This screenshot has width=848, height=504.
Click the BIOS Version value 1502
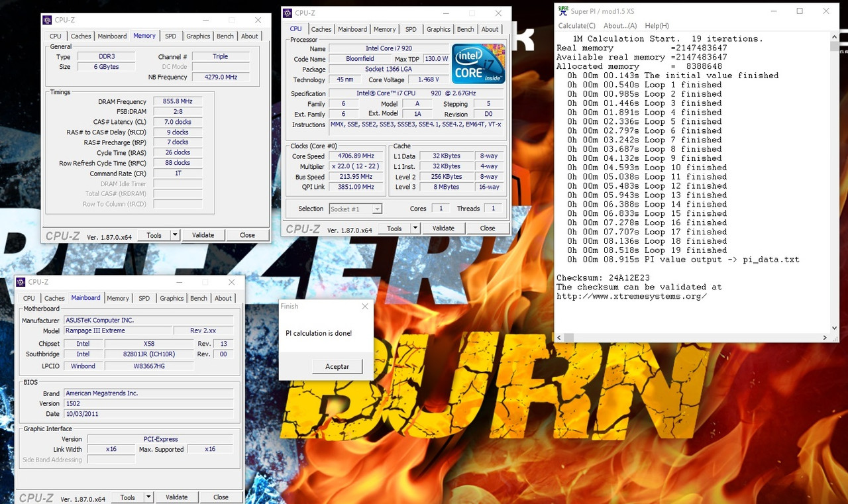click(x=148, y=403)
